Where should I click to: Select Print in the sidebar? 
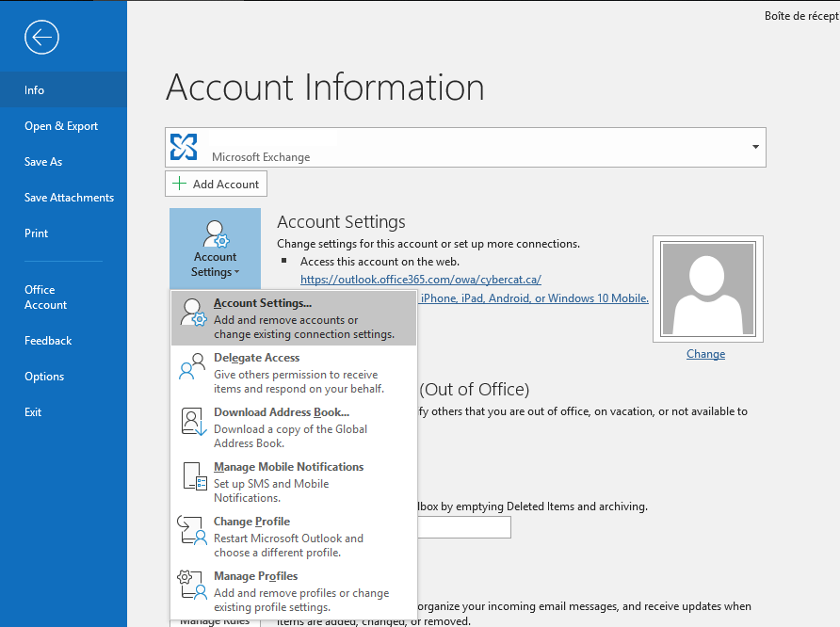pyautogui.click(x=37, y=233)
